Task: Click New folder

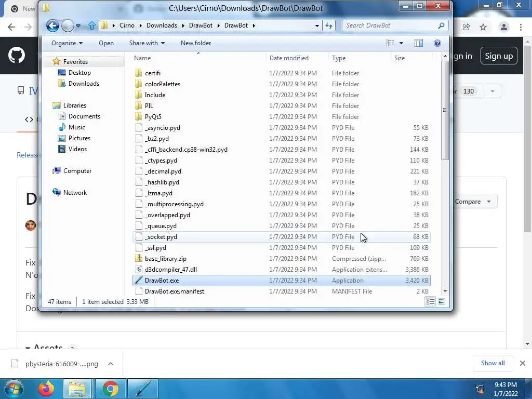Action: 196,43
